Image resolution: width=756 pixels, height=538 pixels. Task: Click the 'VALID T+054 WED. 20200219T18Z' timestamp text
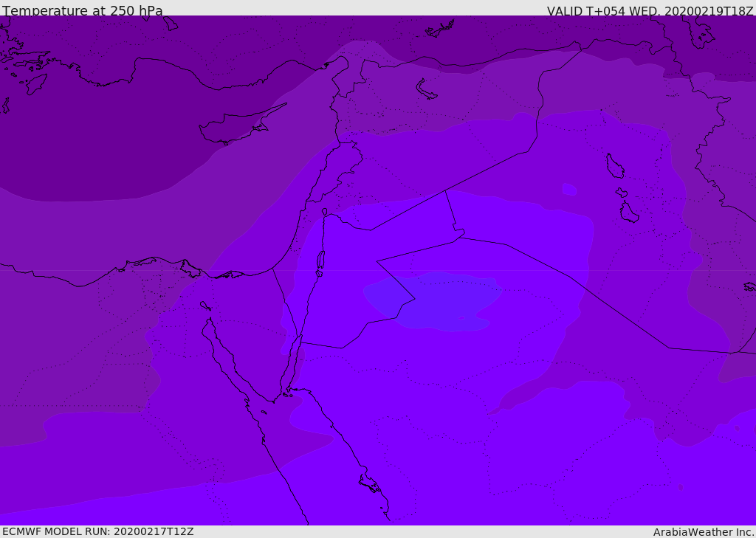click(650, 10)
